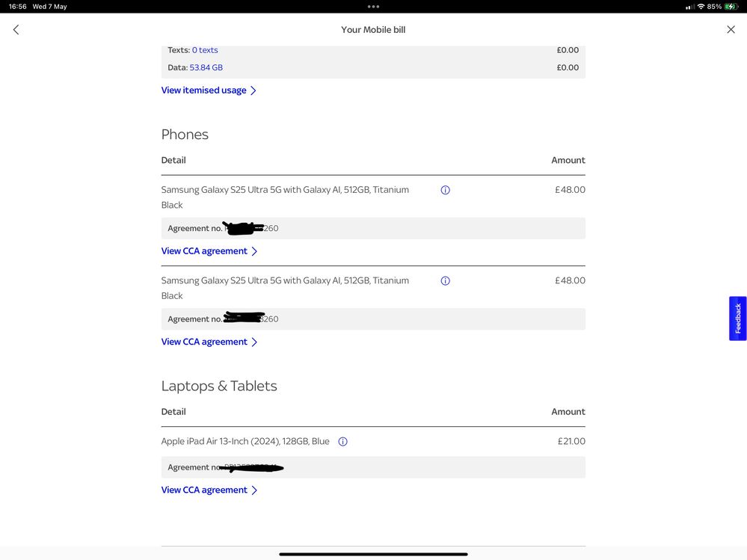
Task: Tap info icon beside Apple iPad Air
Action: [x=343, y=442]
